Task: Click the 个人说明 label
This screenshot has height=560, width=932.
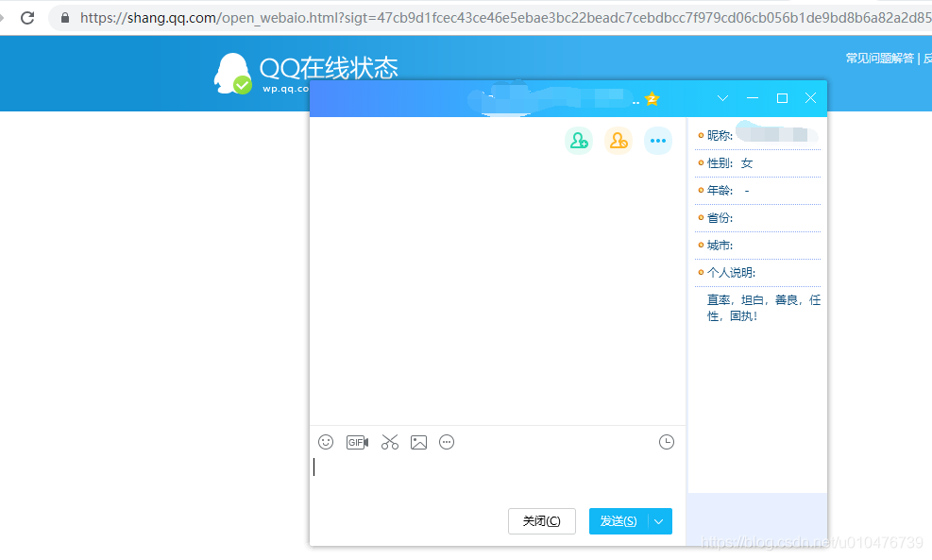Action: point(731,273)
